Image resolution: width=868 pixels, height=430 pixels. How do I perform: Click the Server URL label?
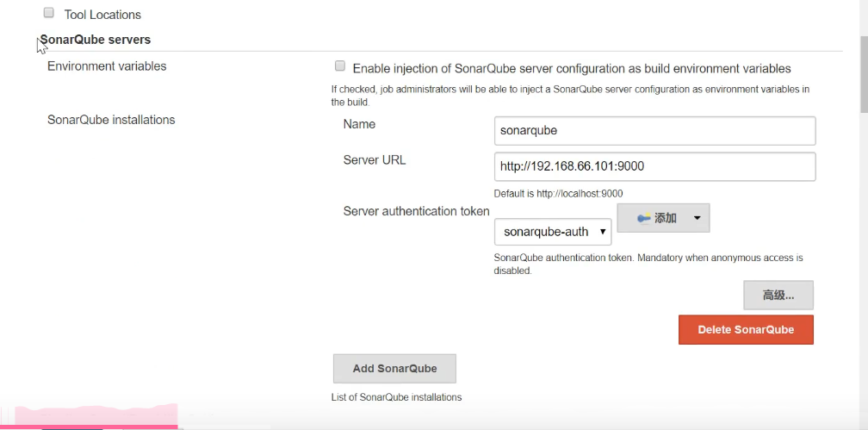(375, 160)
